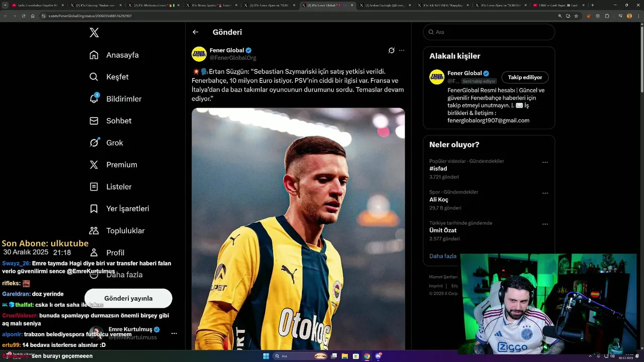Open more options for Ümit Özat trend
644x362 pixels.
(x=545, y=224)
